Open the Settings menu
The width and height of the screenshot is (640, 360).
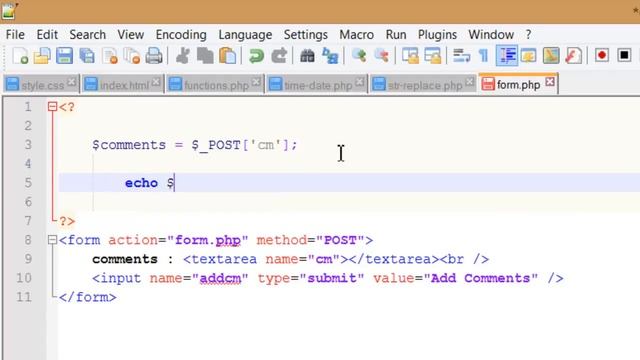[x=306, y=35]
